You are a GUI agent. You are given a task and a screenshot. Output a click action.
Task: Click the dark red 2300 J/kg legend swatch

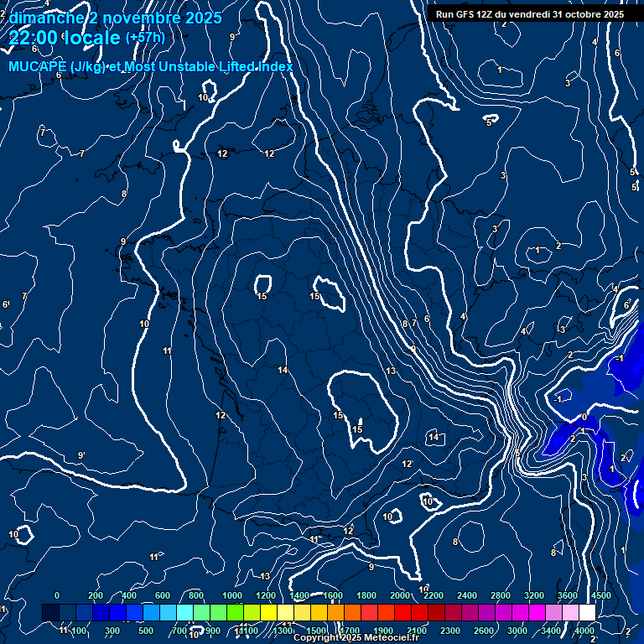click(x=437, y=612)
